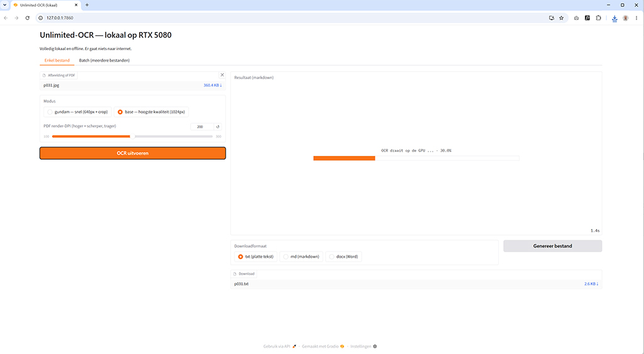Click the PDF render-DPI slider handle
Image resolution: width=644 pixels, height=354 pixels.
point(132,136)
